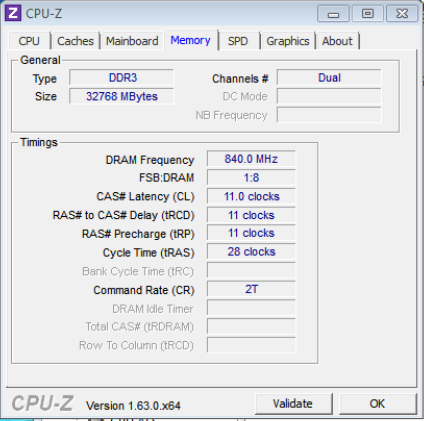
Task: Click the empty NB Frequency field
Action: tap(329, 115)
